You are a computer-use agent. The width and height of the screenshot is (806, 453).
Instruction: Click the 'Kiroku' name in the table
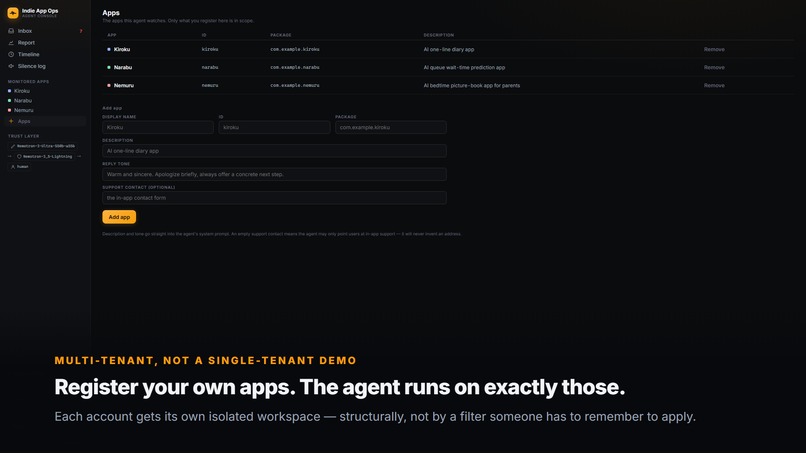tap(122, 49)
